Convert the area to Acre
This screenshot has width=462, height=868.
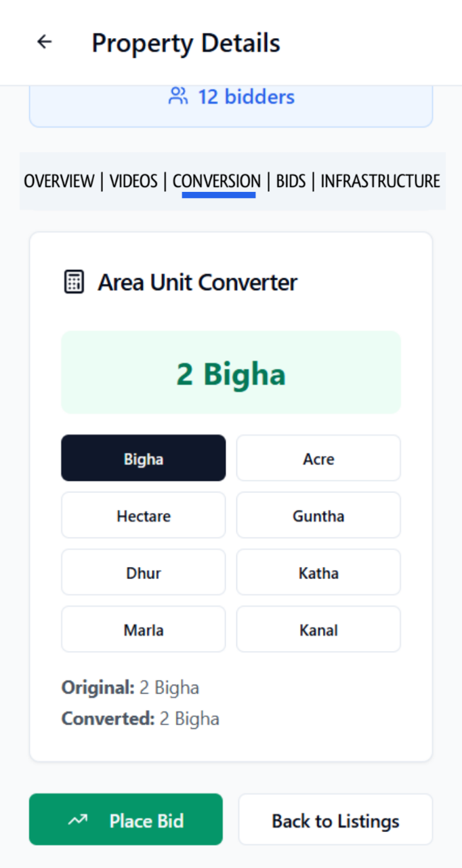[x=318, y=458]
